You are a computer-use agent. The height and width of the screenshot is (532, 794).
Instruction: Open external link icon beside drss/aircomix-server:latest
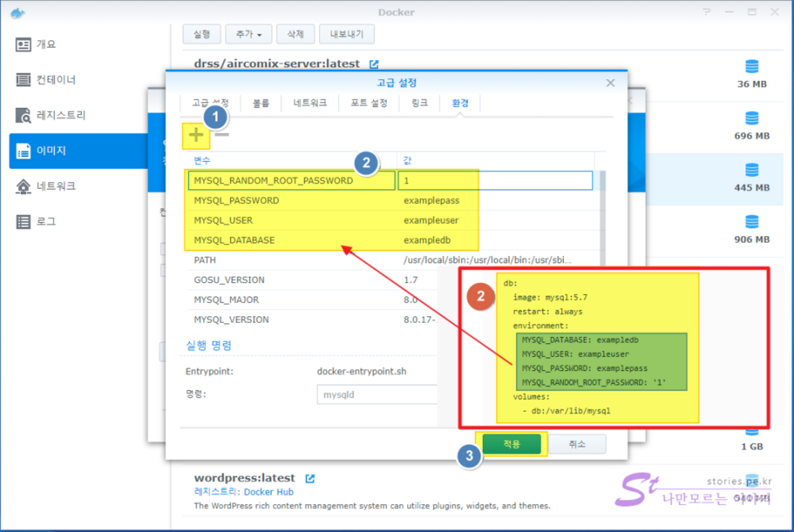pyautogui.click(x=374, y=64)
